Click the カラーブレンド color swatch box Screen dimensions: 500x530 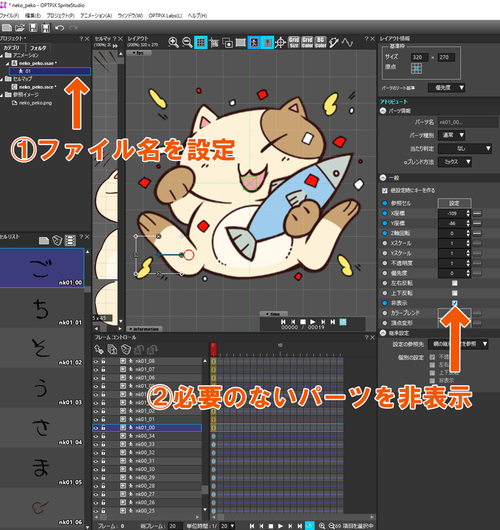(x=454, y=313)
